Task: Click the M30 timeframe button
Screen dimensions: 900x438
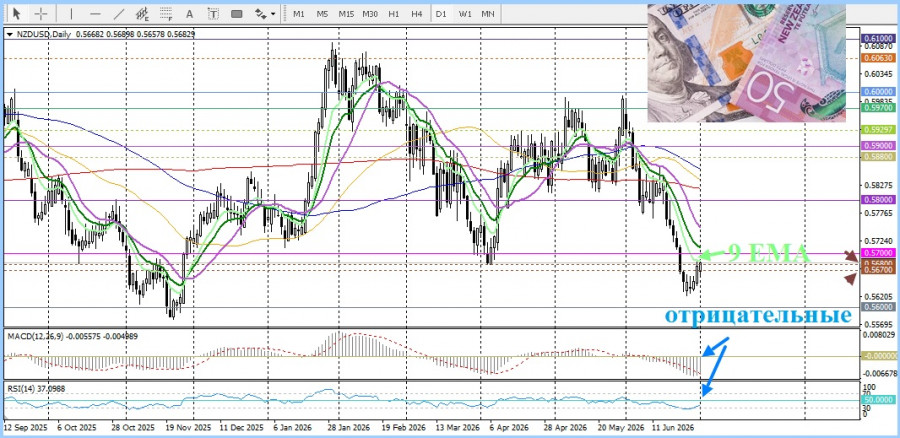Action: pos(370,13)
